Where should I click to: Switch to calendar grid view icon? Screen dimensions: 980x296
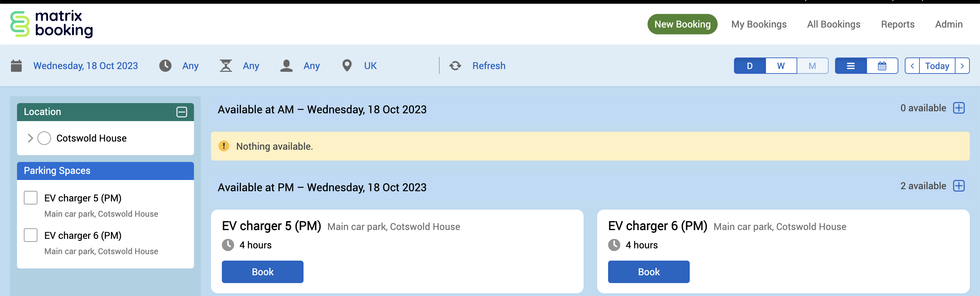[x=882, y=66]
